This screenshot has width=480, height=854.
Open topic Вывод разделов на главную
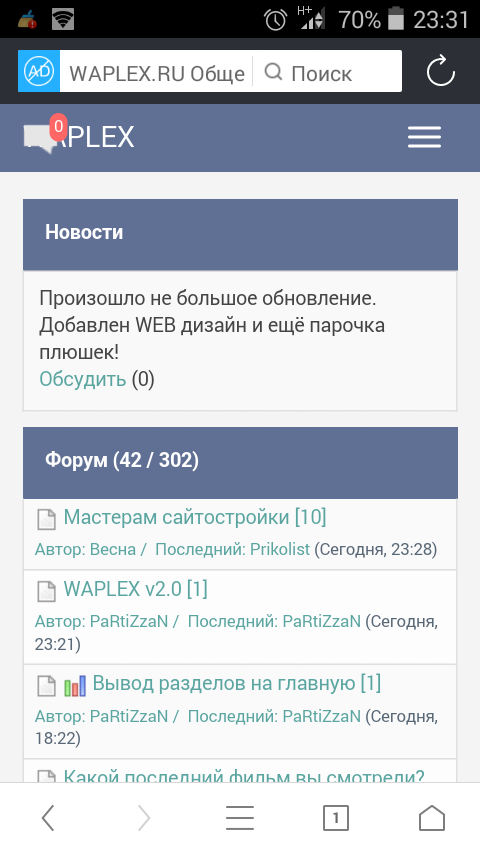[236, 682]
